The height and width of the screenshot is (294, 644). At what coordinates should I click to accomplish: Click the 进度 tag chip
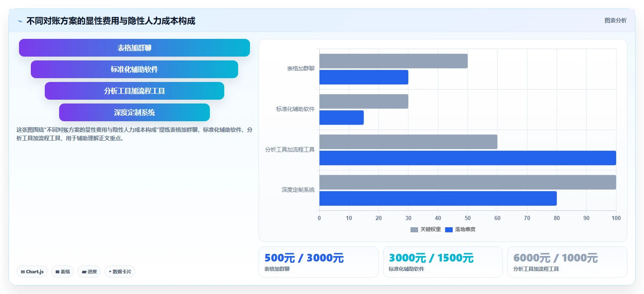tap(89, 272)
